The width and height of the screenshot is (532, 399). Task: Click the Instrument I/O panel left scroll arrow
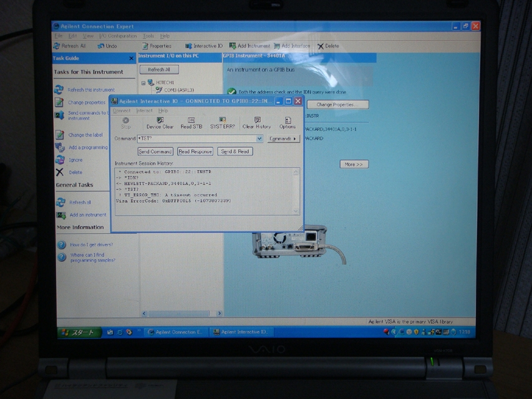[144, 313]
